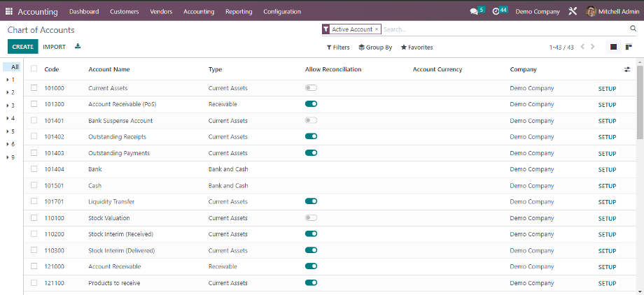
Task: Open the apps grid home menu icon
Action: tap(9, 11)
